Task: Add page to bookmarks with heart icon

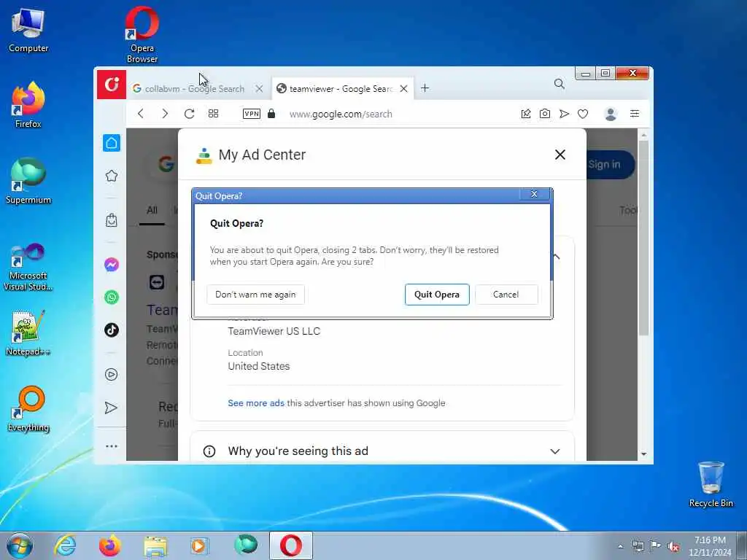Action: (583, 113)
